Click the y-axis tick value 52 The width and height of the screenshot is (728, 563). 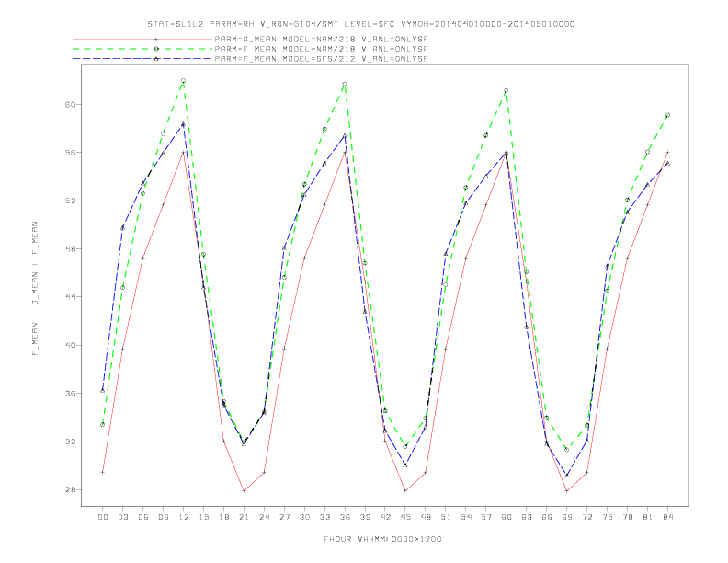coord(71,201)
